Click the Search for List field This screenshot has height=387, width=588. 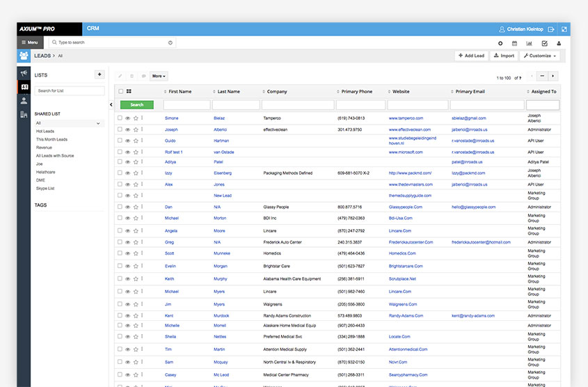coord(70,90)
